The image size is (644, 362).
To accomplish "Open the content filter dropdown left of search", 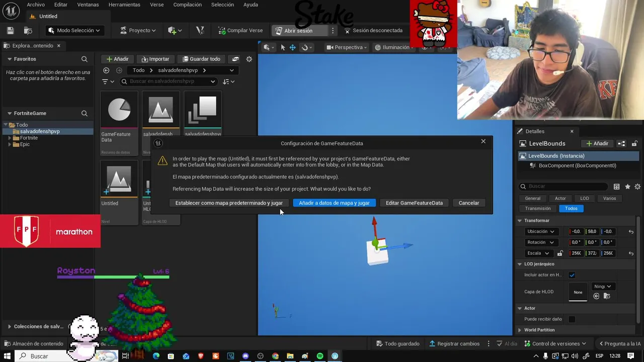I will (108, 81).
